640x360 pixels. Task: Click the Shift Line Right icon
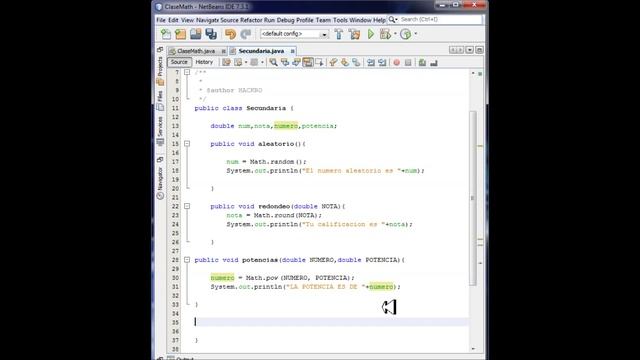(382, 62)
